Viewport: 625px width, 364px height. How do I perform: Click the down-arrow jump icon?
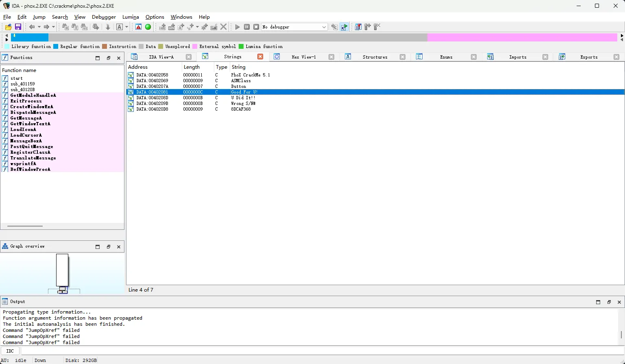108,27
